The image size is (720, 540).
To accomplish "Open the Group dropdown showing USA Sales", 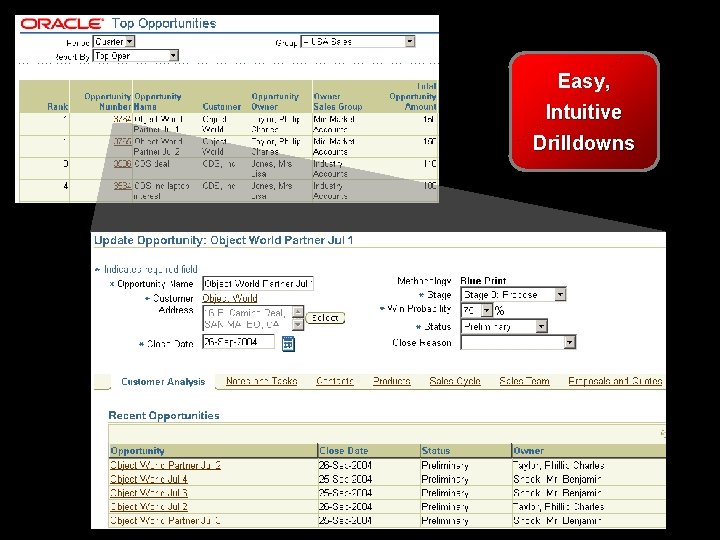I will coord(358,41).
